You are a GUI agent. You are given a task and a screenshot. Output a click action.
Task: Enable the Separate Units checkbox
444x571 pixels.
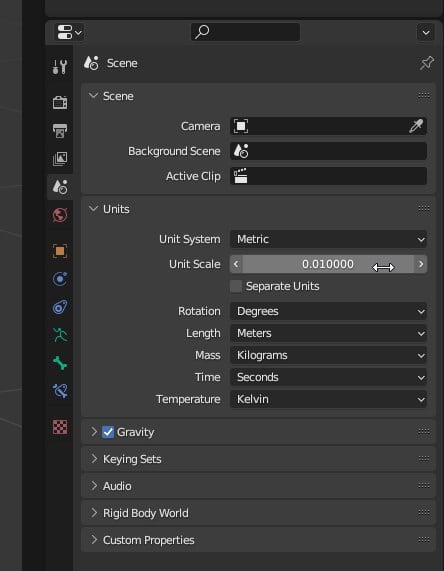tap(236, 286)
